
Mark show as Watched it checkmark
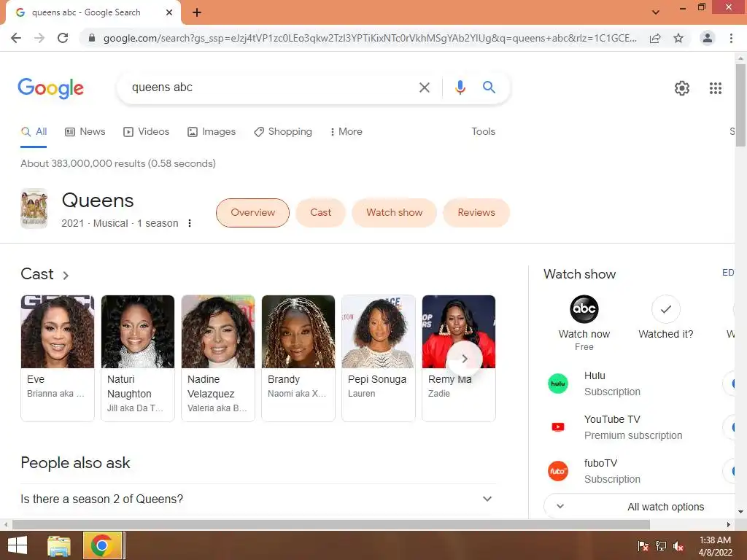coord(665,309)
